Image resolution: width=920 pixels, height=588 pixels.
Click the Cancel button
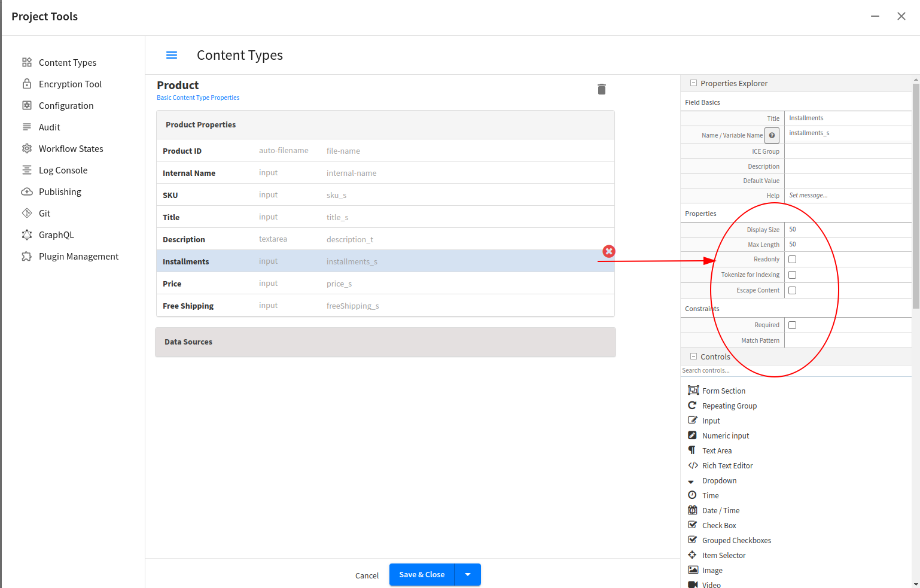[x=367, y=575]
